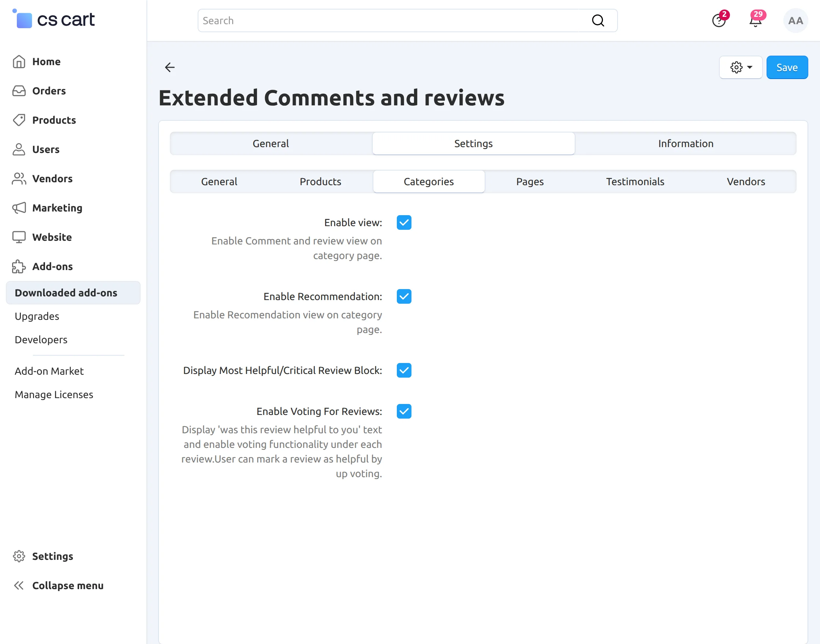820x644 pixels.
Task: Open the notifications bell icon
Action: 756,20
